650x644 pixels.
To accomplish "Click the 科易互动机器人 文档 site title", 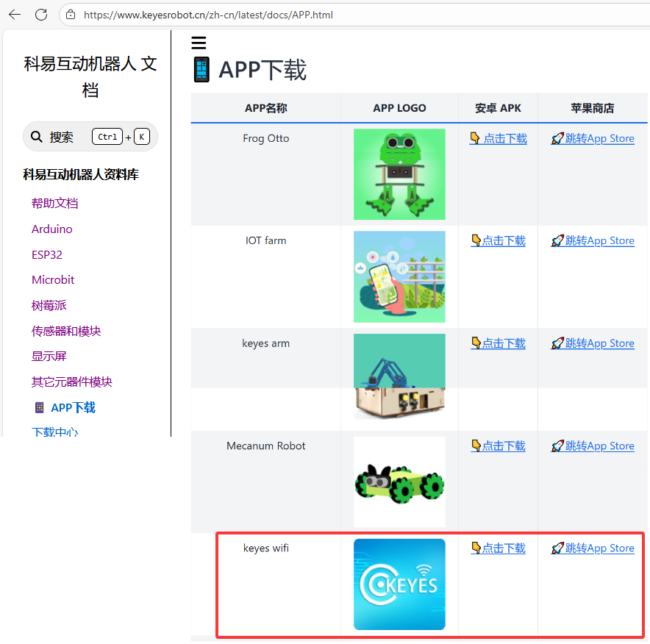I will 90,77.
